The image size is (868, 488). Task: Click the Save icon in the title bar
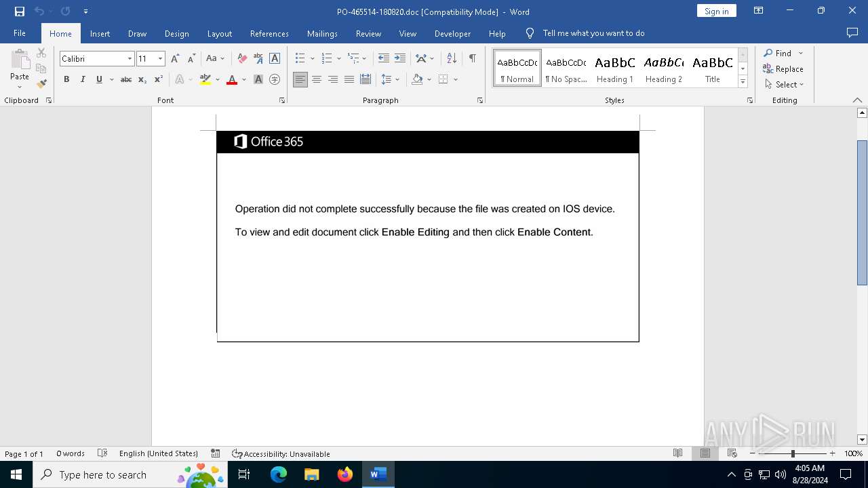(19, 12)
